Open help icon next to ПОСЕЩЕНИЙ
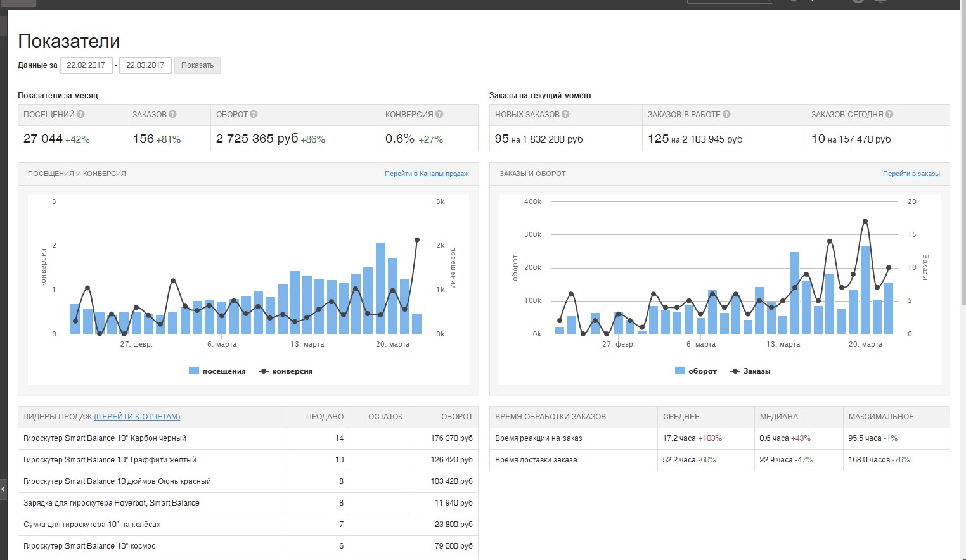Image resolution: width=966 pixels, height=560 pixels. (x=80, y=115)
